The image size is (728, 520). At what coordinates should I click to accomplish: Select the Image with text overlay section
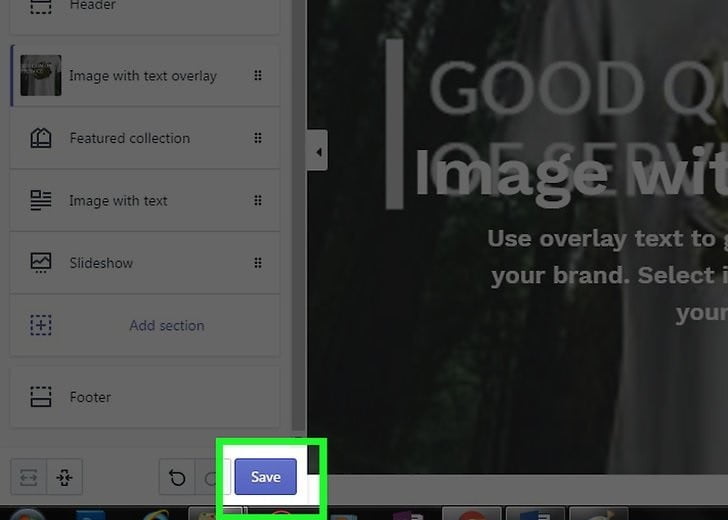tap(142, 76)
